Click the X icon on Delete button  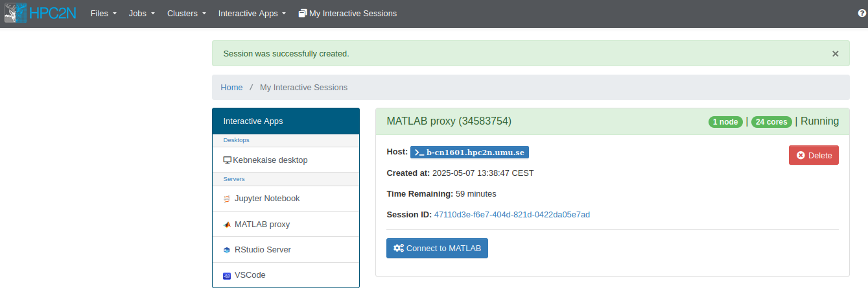[x=801, y=155]
